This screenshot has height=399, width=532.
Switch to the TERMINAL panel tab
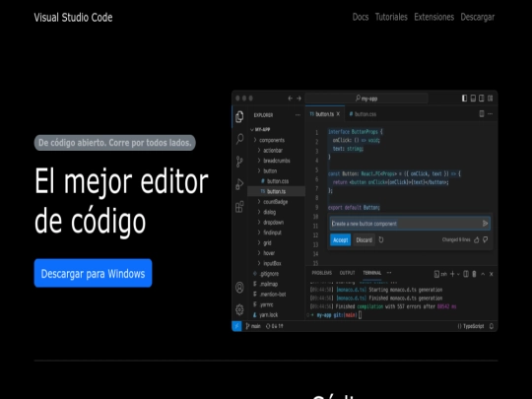click(x=372, y=273)
